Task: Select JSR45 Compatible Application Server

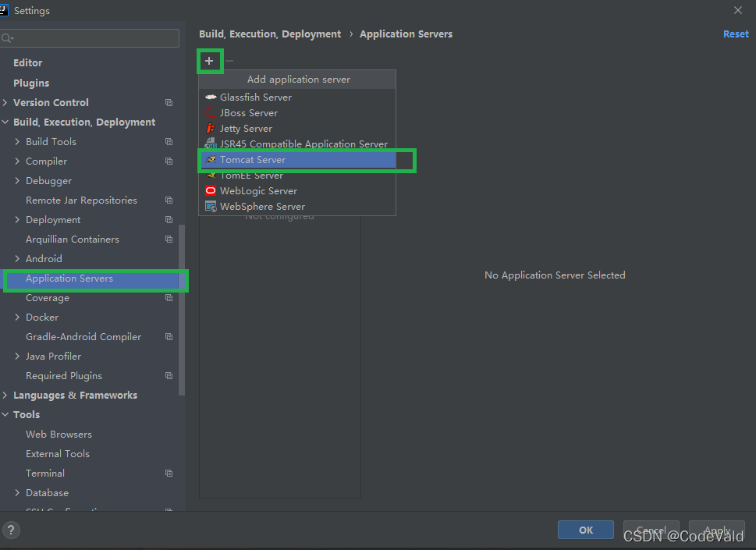Action: coord(297,144)
